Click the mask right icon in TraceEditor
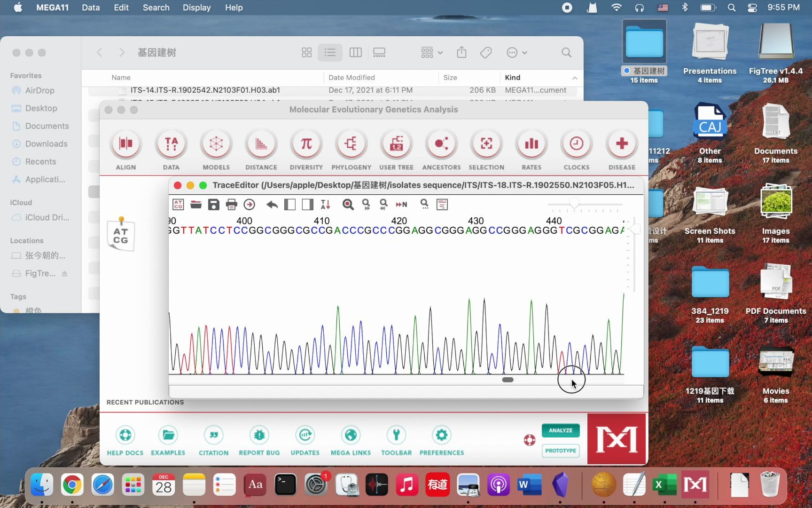The width and height of the screenshot is (812, 508). point(308,204)
